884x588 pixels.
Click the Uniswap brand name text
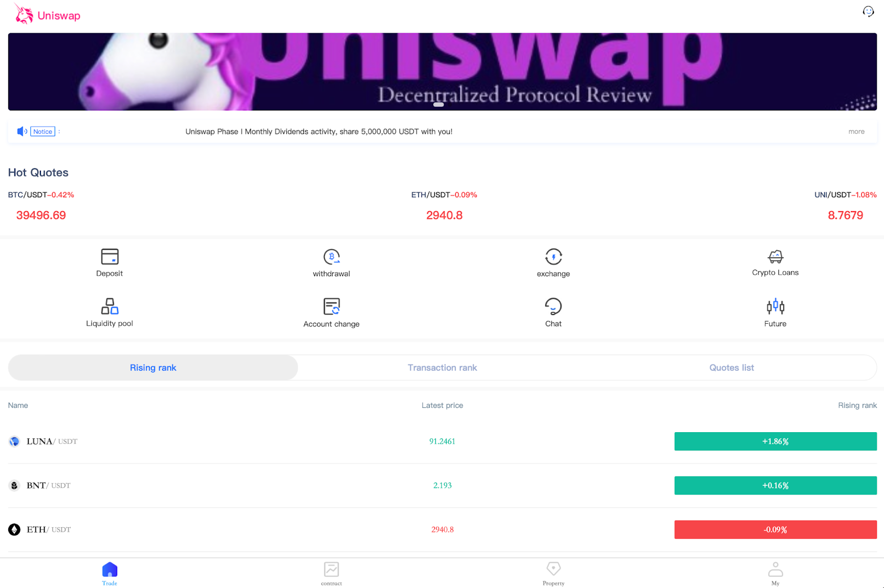(x=59, y=15)
